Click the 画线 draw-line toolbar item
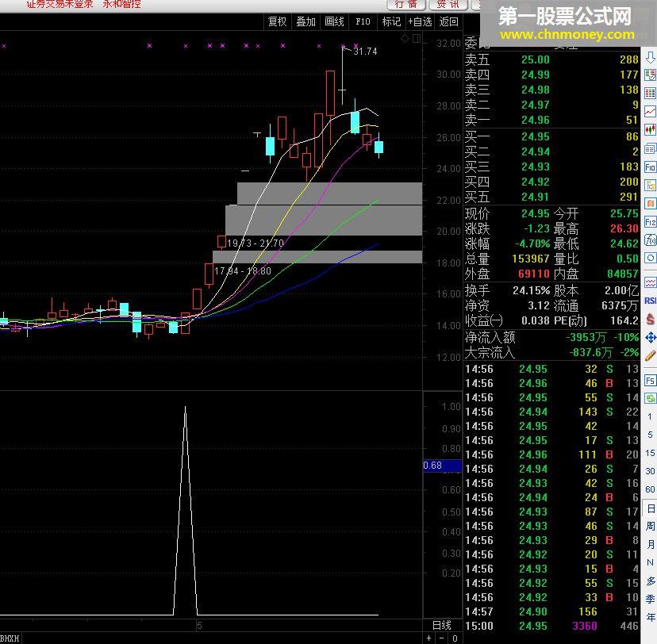The width and height of the screenshot is (657, 644). point(334,21)
